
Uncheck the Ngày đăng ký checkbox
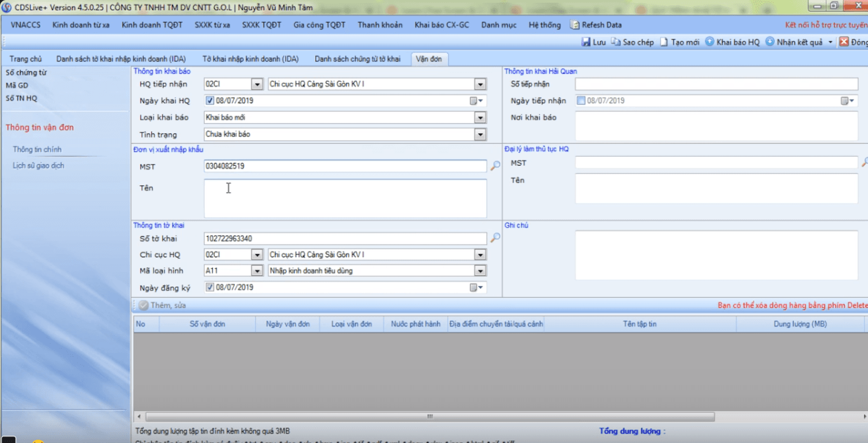pos(210,287)
